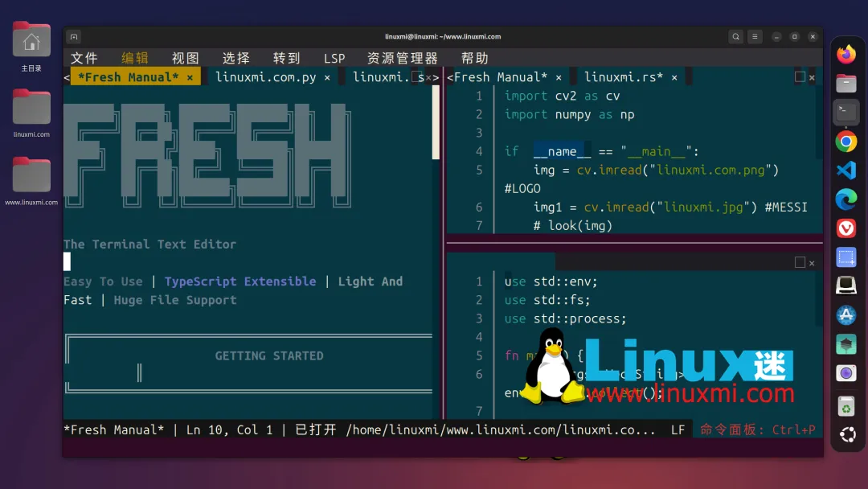
Task: Open the 帮助 menu
Action: tap(475, 58)
